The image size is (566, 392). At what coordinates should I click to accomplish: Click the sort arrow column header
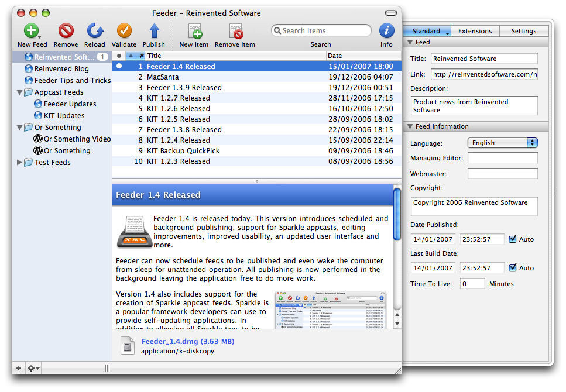pos(131,56)
